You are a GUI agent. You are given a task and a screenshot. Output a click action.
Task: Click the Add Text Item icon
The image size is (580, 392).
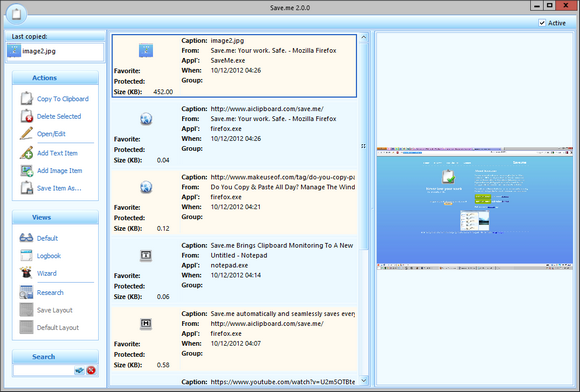(27, 153)
